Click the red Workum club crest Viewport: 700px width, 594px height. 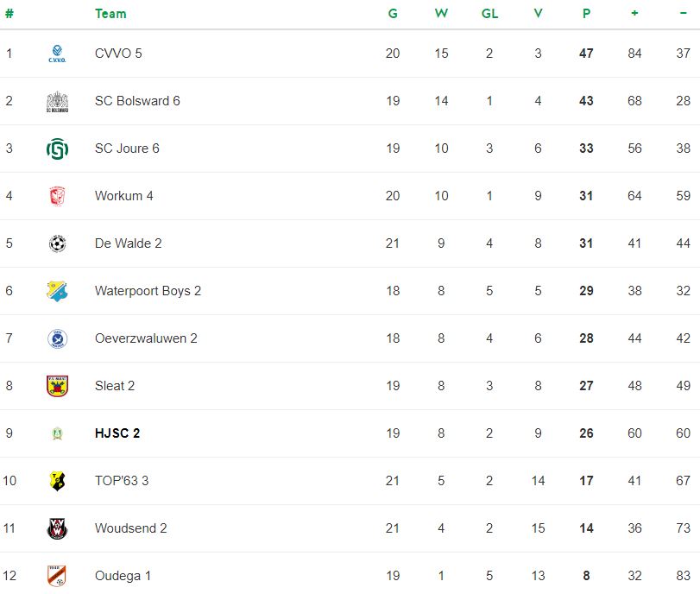pyautogui.click(x=57, y=196)
